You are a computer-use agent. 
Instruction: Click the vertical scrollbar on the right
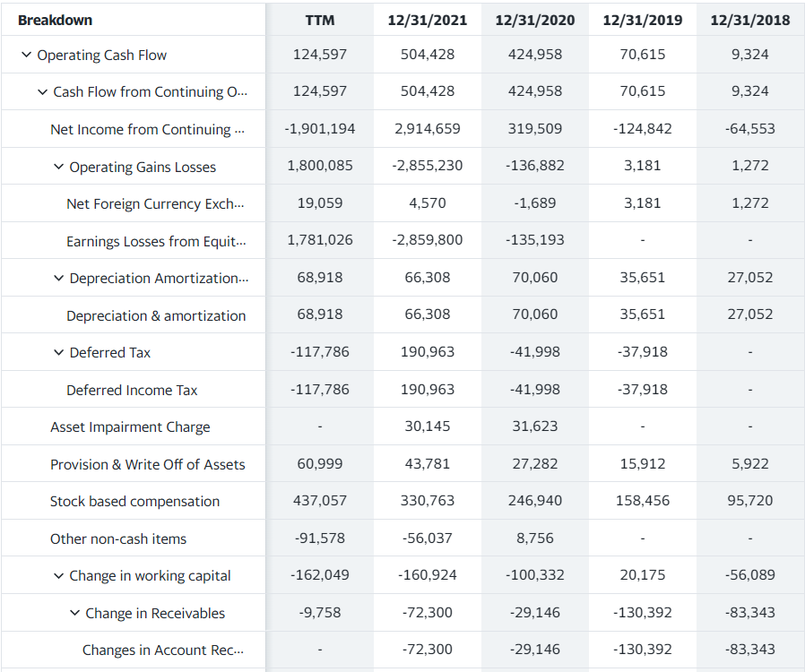coord(801,336)
